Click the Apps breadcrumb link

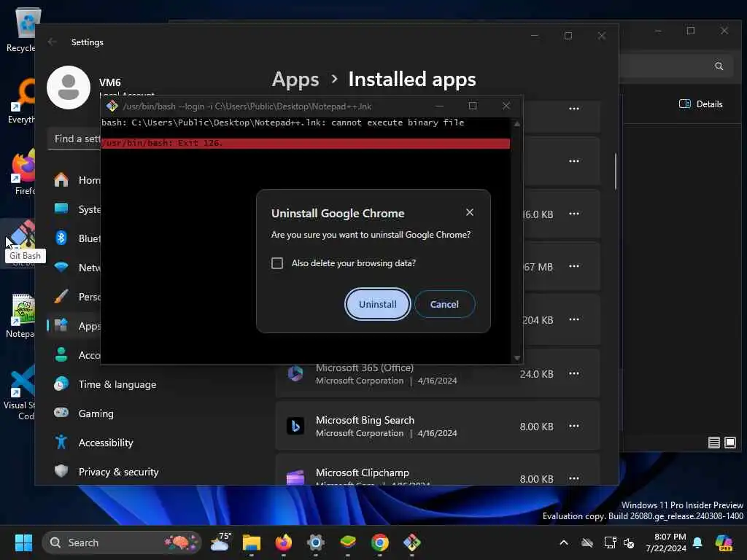pos(295,79)
